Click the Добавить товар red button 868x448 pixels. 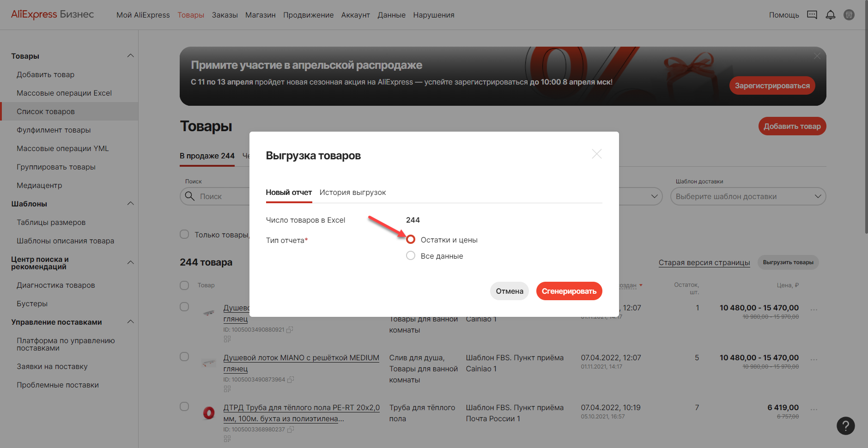pos(792,126)
